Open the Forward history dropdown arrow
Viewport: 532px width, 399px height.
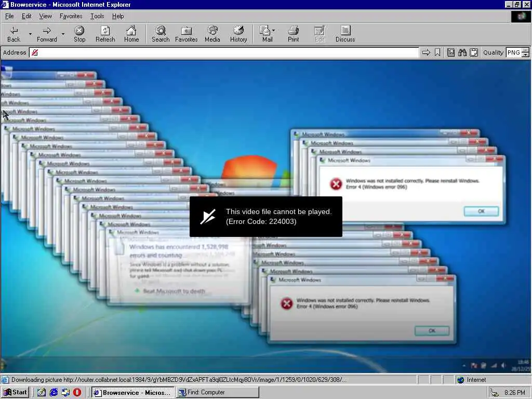63,34
